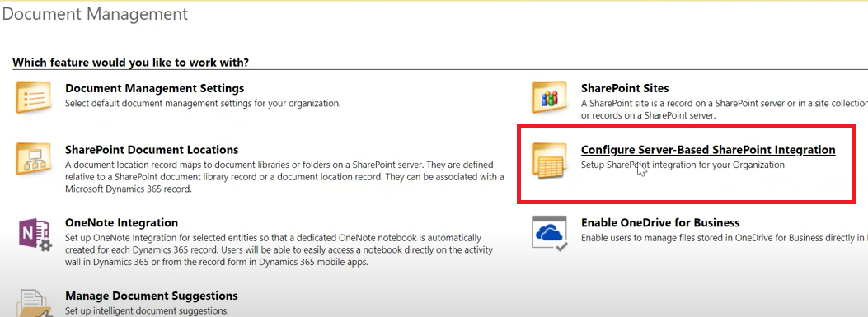Click 'Select default document management settings' description
Screen dimensions: 868x317
203,103
